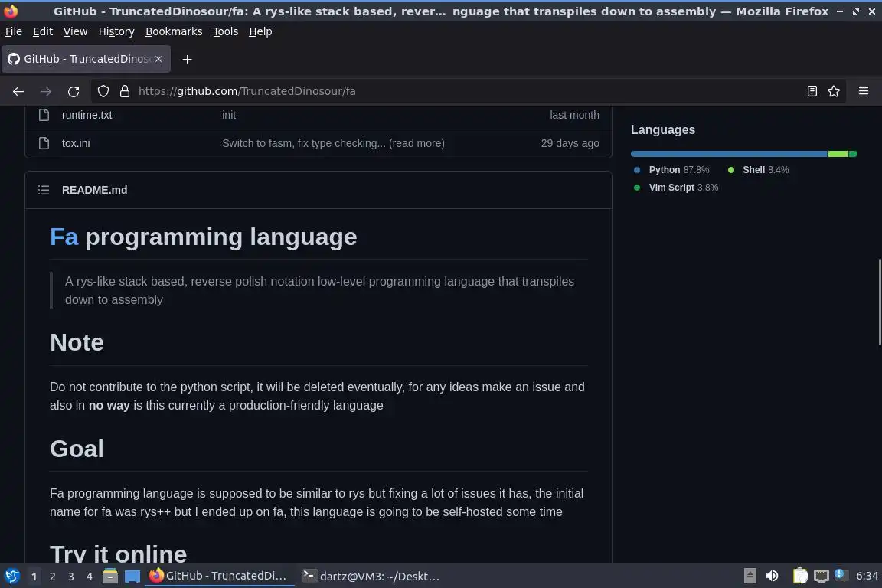Follow the blue Fa heading link
The height and width of the screenshot is (588, 882).
pyautogui.click(x=64, y=237)
